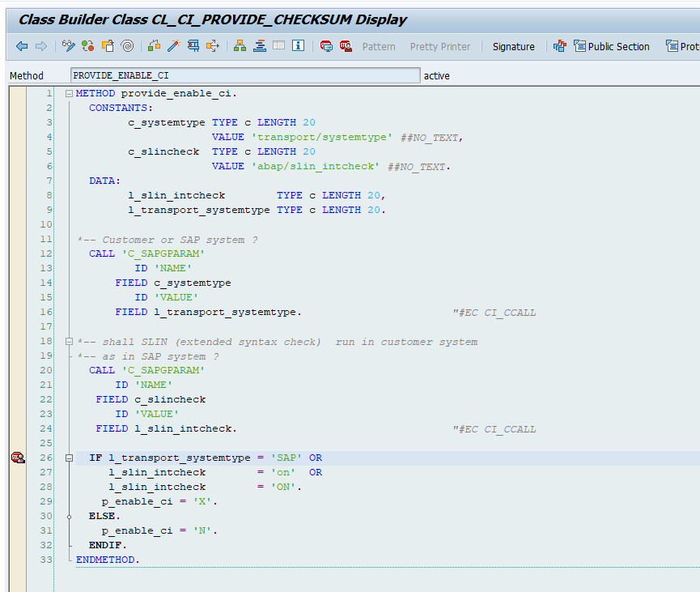The width and height of the screenshot is (700, 592).
Task: Click the Pattern toolbar button
Action: pyautogui.click(x=379, y=46)
